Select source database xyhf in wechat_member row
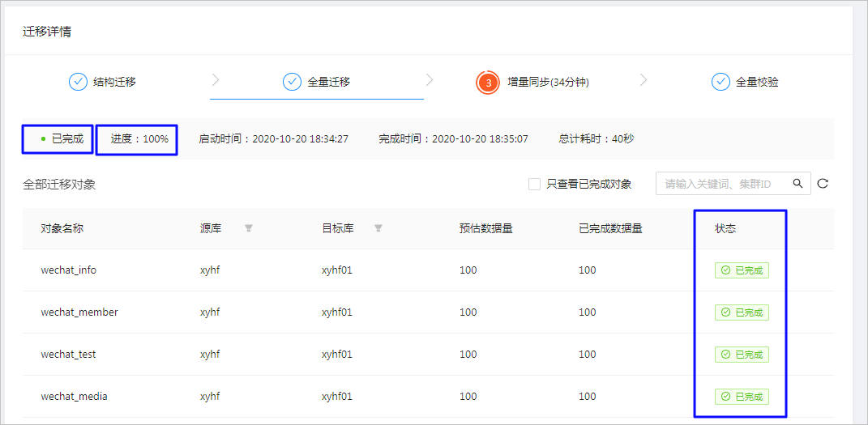 coord(210,312)
